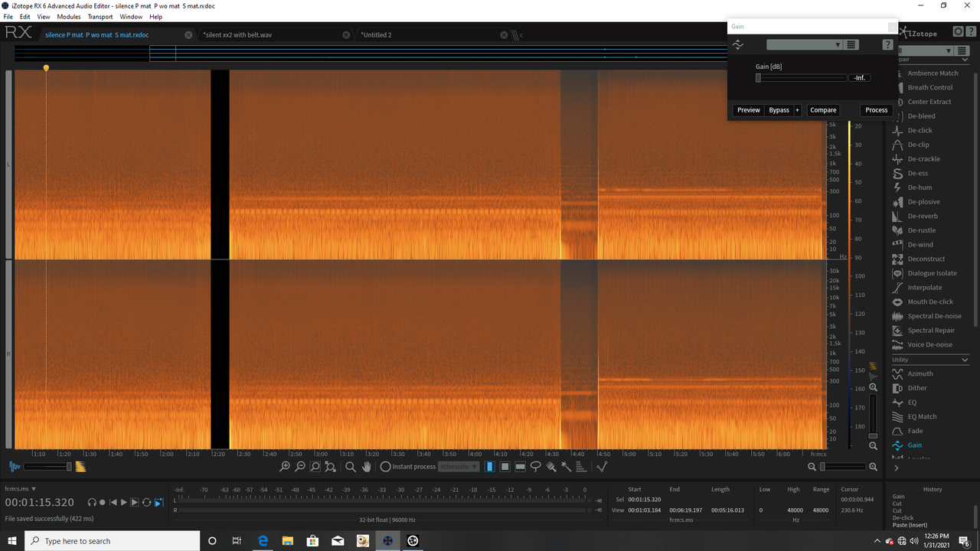Open the Gain preset dropdown
980x551 pixels.
click(x=805, y=45)
